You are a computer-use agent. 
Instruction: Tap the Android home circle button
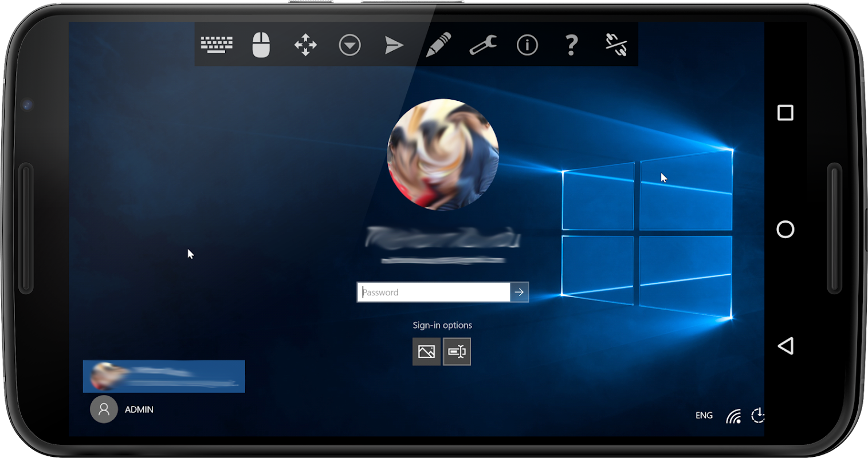[785, 230]
